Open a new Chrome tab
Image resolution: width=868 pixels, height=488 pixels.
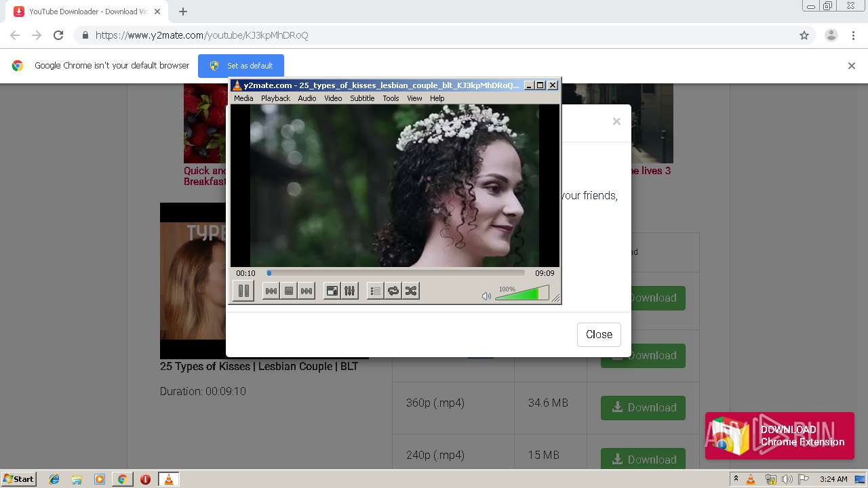click(x=183, y=12)
